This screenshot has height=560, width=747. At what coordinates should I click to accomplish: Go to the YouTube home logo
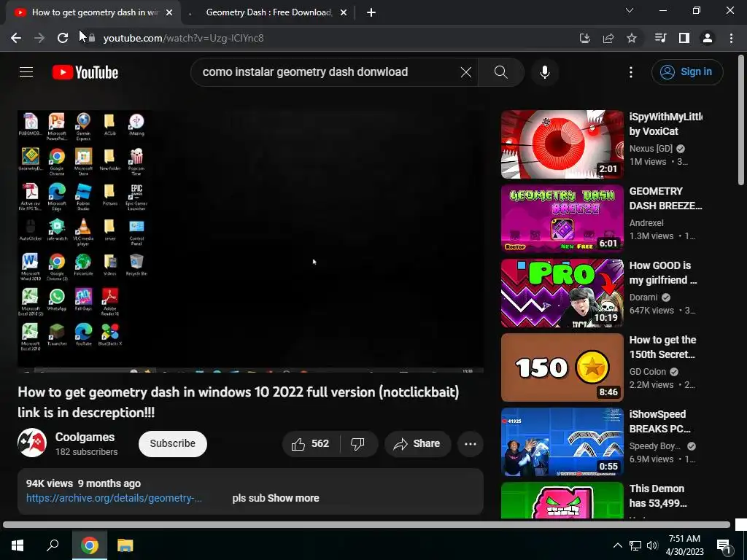[85, 72]
